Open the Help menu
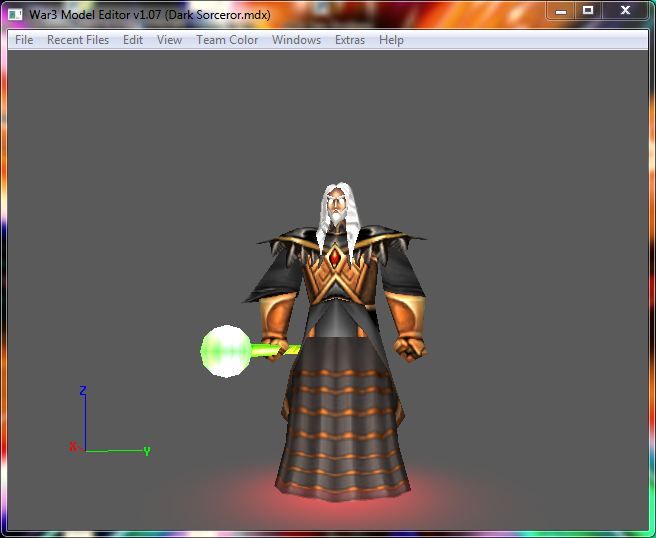This screenshot has width=656, height=538. [x=391, y=40]
